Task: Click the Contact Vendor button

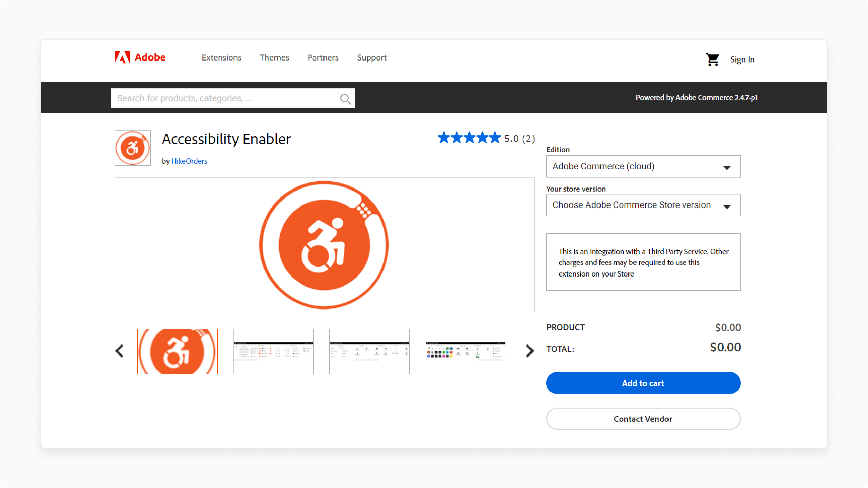Action: 643,418
